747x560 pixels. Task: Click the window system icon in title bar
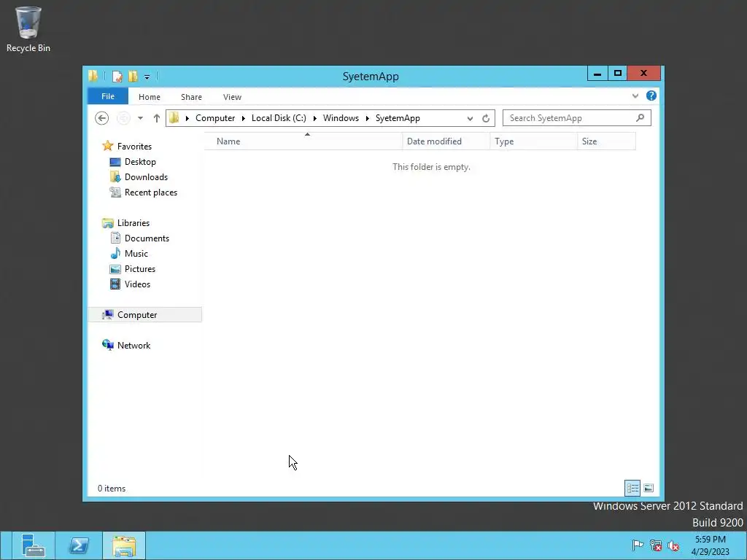pos(93,76)
